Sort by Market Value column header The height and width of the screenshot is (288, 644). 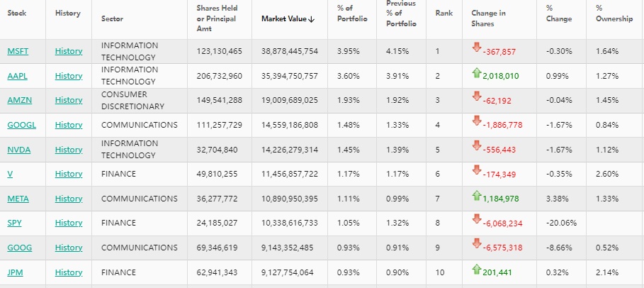click(x=286, y=18)
